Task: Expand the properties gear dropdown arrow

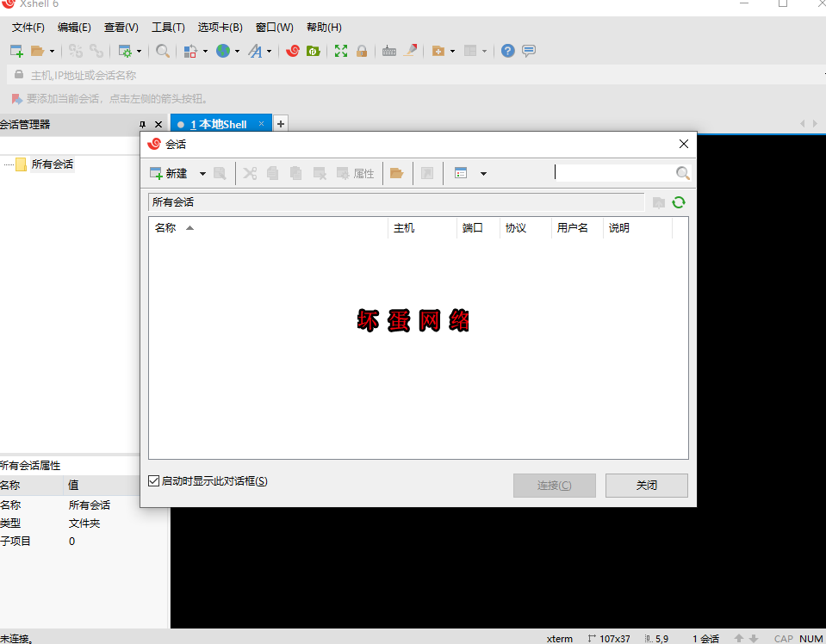Action: 139,51
